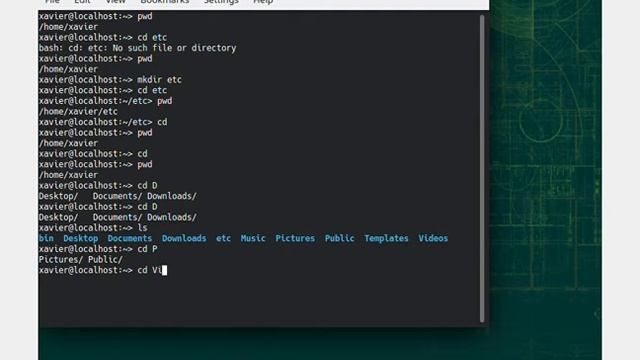Click the blue 'Pictures' entry in ls output
The image size is (640, 360).
pos(295,238)
